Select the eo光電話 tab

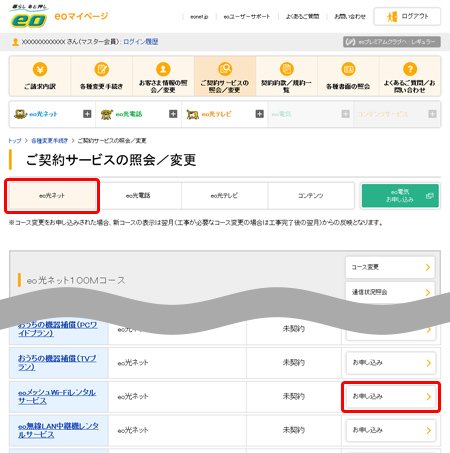[x=138, y=196]
